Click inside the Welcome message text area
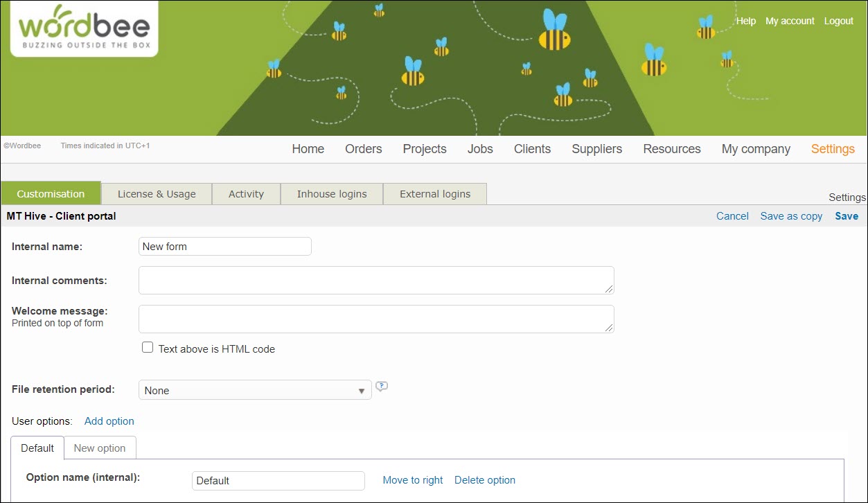 [x=376, y=319]
